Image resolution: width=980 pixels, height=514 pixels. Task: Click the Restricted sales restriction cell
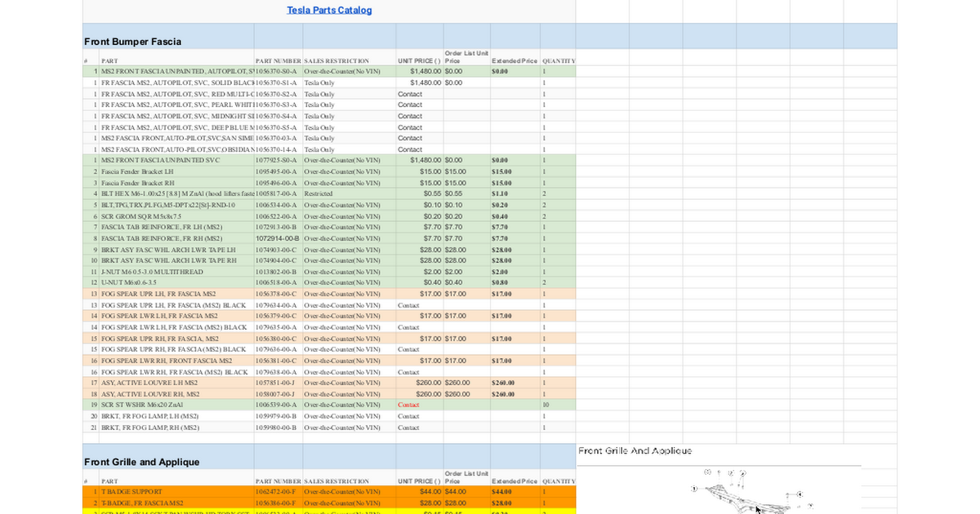coord(349,194)
